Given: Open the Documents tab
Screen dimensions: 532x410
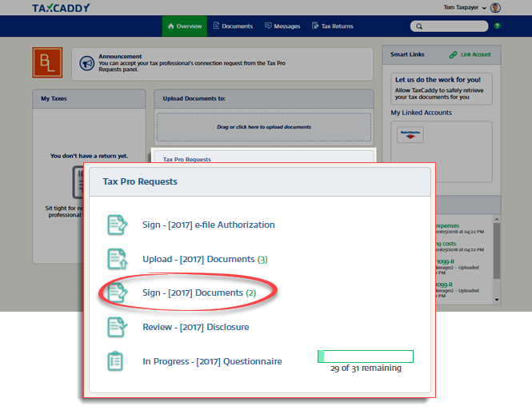Looking at the screenshot, I should (233, 26).
